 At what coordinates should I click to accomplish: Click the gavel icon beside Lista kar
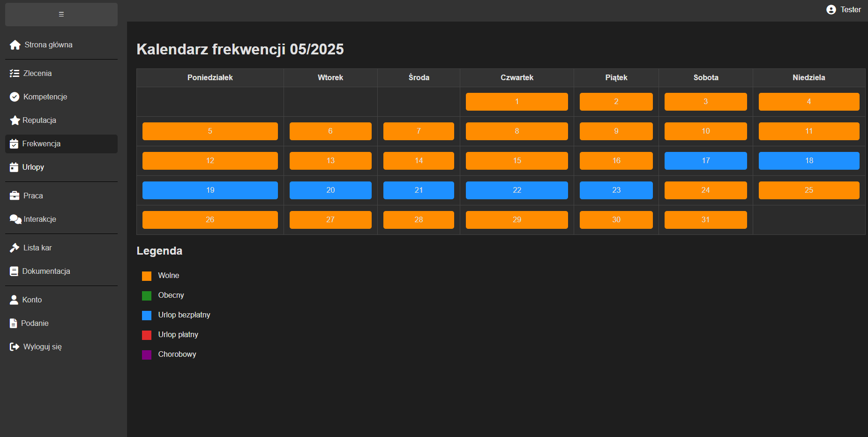15,248
